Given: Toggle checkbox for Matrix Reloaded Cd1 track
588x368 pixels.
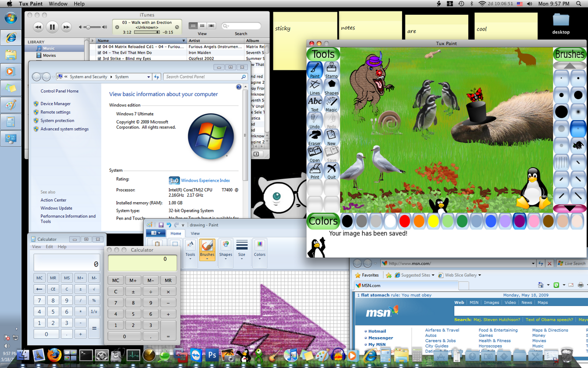Looking at the screenshot, I should click(x=100, y=47).
